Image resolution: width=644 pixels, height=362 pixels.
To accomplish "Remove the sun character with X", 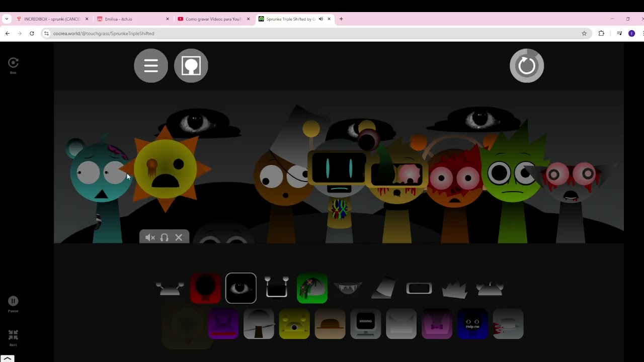I will coord(179,237).
